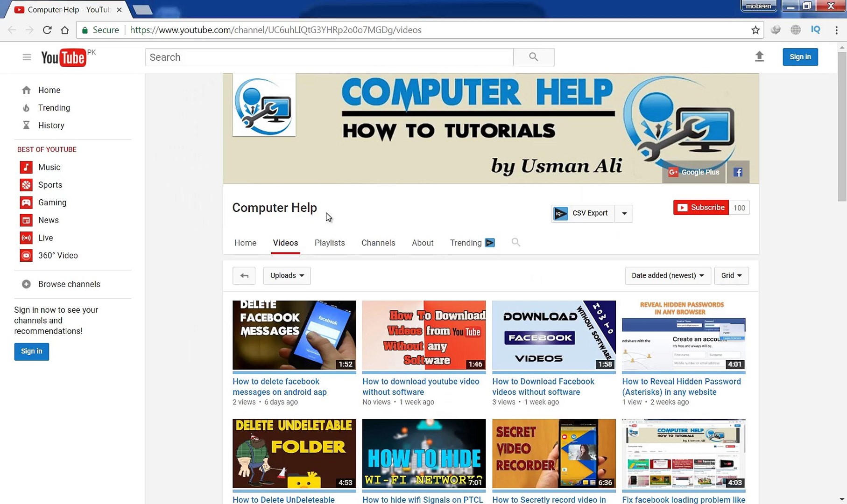Image resolution: width=847 pixels, height=504 pixels.
Task: Click the search magnifier button
Action: pyautogui.click(x=534, y=57)
